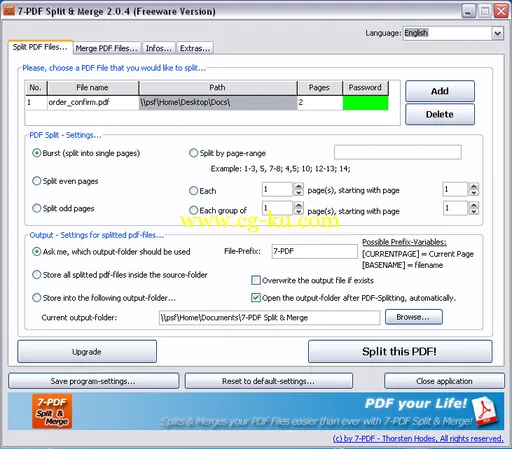
Task: Open the 7-PDF Thorsten Hodes copyright link
Action: (x=418, y=439)
